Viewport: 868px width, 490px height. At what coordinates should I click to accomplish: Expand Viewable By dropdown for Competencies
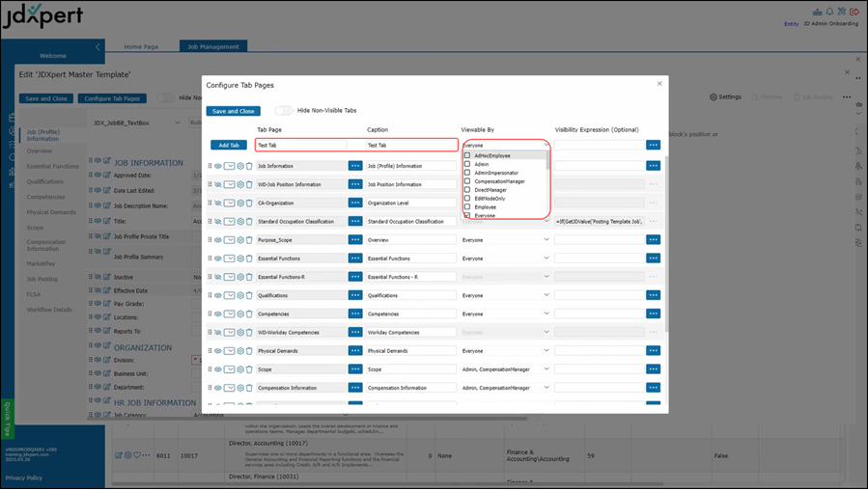(x=546, y=314)
